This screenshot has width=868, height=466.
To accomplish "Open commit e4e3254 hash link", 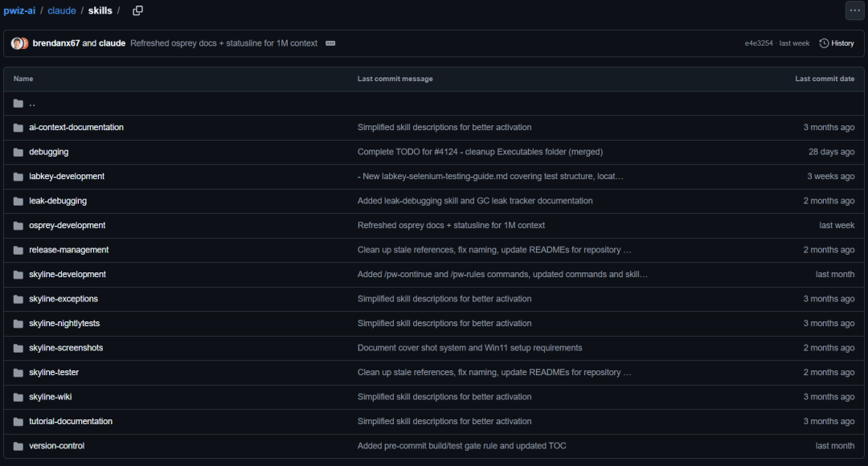I will (x=759, y=43).
